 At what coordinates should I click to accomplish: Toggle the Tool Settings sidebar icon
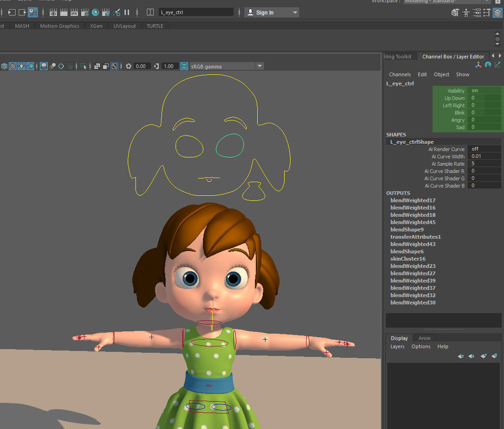[487, 13]
